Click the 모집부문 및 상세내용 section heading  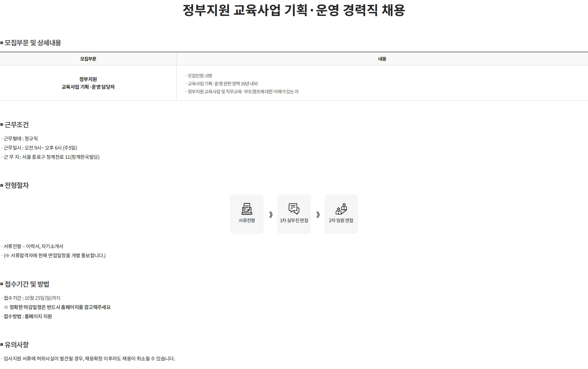point(31,43)
